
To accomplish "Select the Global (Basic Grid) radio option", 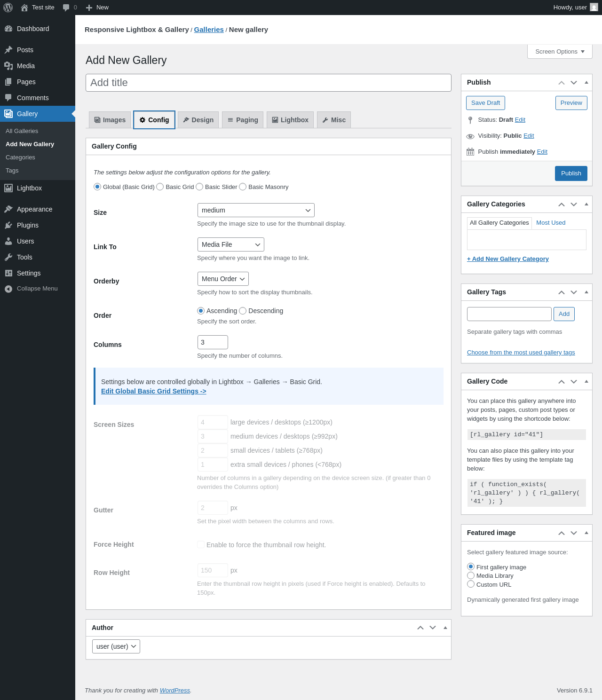I will [x=97, y=187].
